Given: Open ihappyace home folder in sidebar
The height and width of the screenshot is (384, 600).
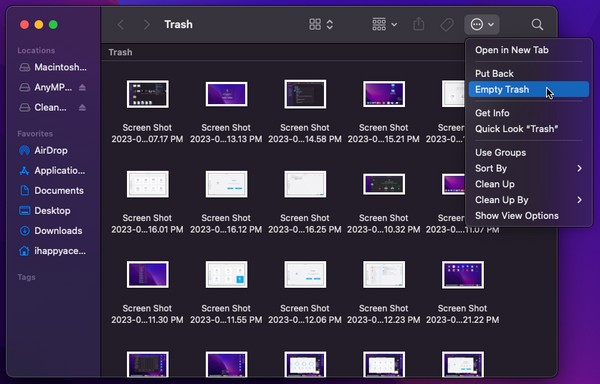Looking at the screenshot, I should pos(53,251).
